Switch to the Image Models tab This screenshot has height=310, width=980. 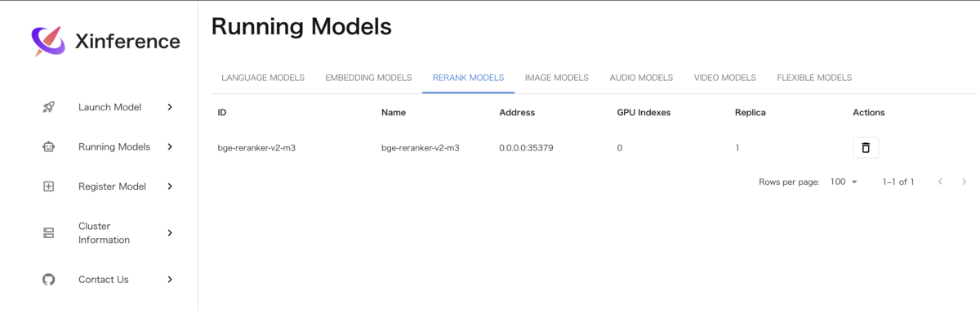[557, 78]
